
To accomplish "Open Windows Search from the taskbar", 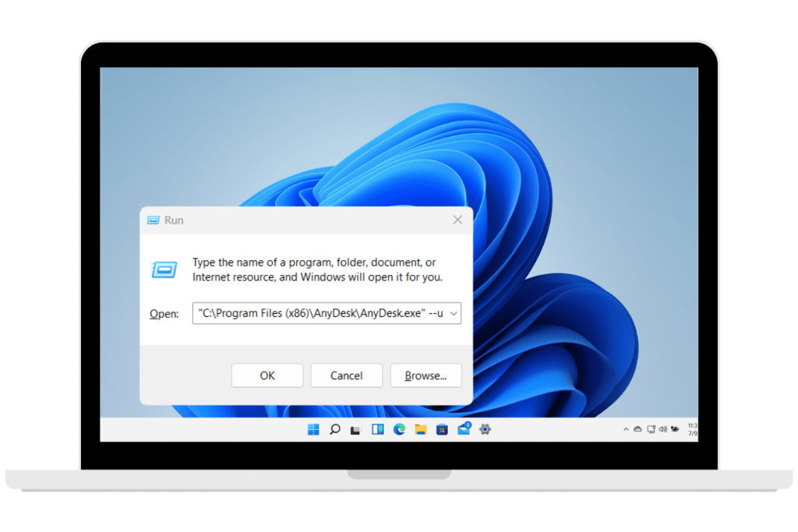I will 335,428.
